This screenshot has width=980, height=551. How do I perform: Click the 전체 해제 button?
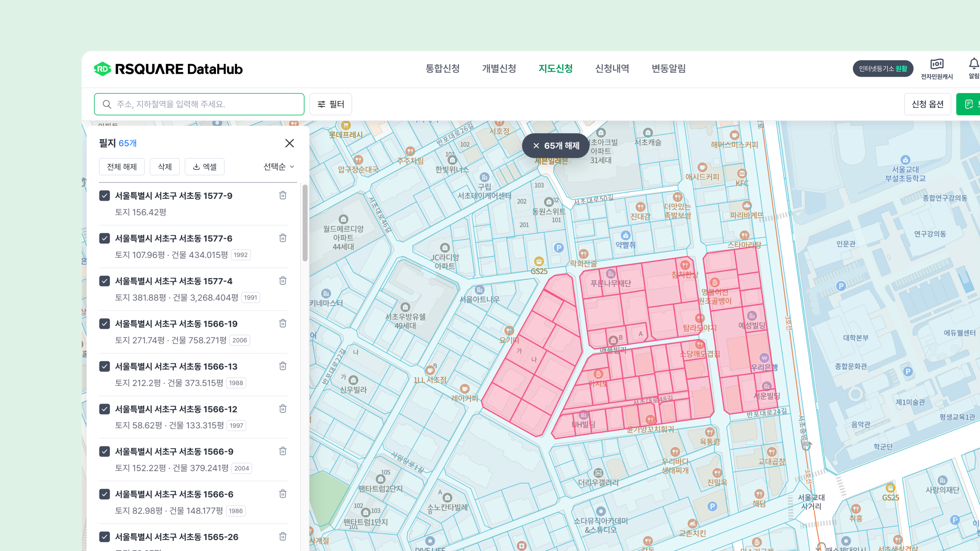click(122, 167)
